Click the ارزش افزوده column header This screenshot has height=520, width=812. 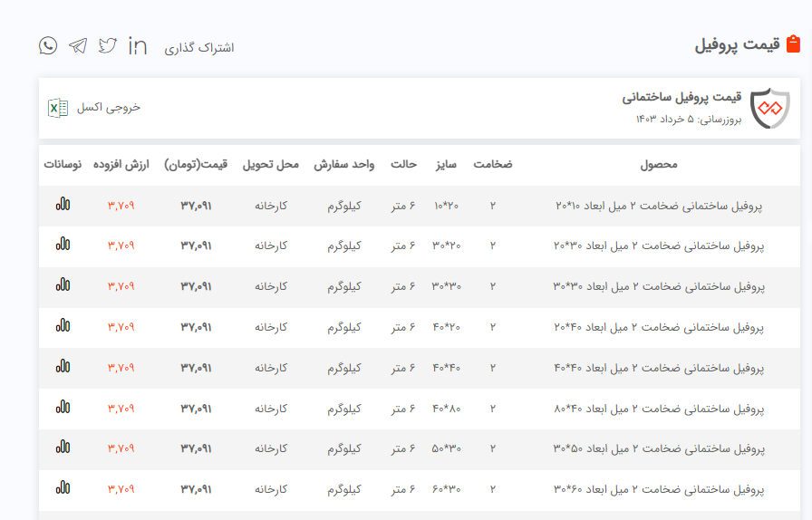coord(121,165)
